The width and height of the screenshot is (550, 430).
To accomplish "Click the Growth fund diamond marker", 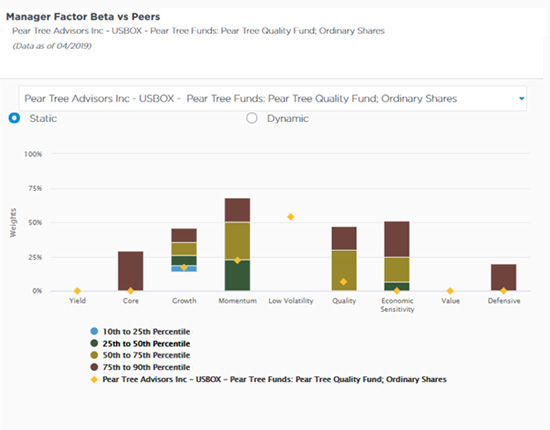I will [x=184, y=267].
